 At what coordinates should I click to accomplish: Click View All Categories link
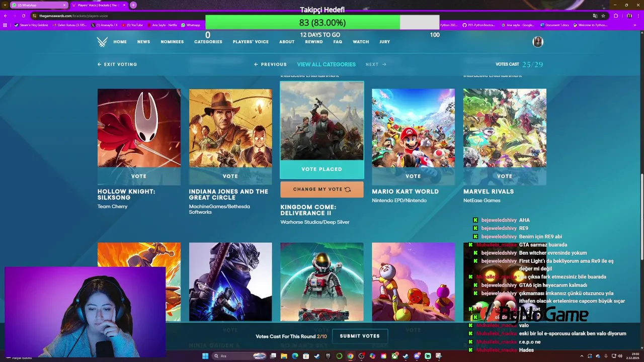pyautogui.click(x=326, y=64)
